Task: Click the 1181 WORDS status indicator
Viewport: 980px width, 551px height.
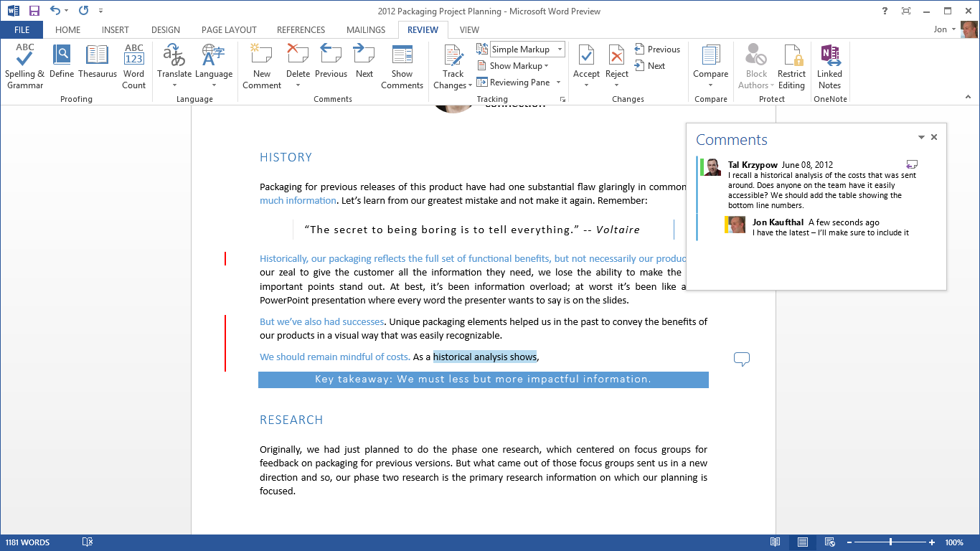Action: (27, 542)
